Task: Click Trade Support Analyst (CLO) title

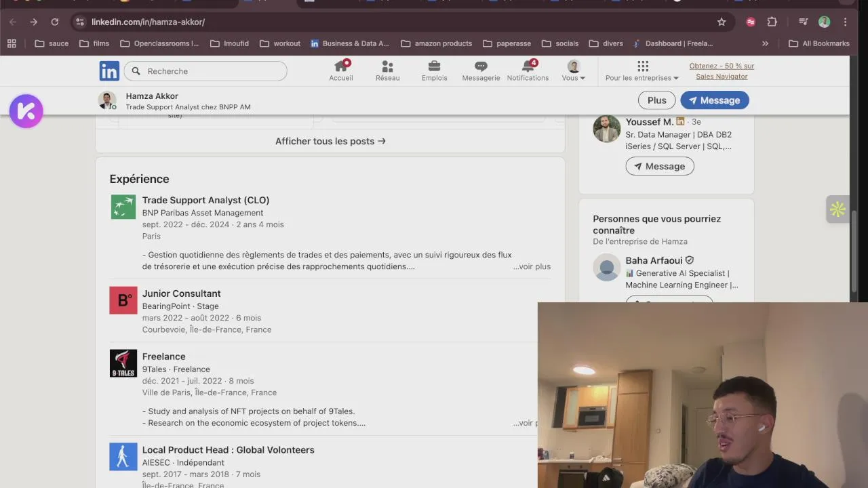Action: [205, 200]
